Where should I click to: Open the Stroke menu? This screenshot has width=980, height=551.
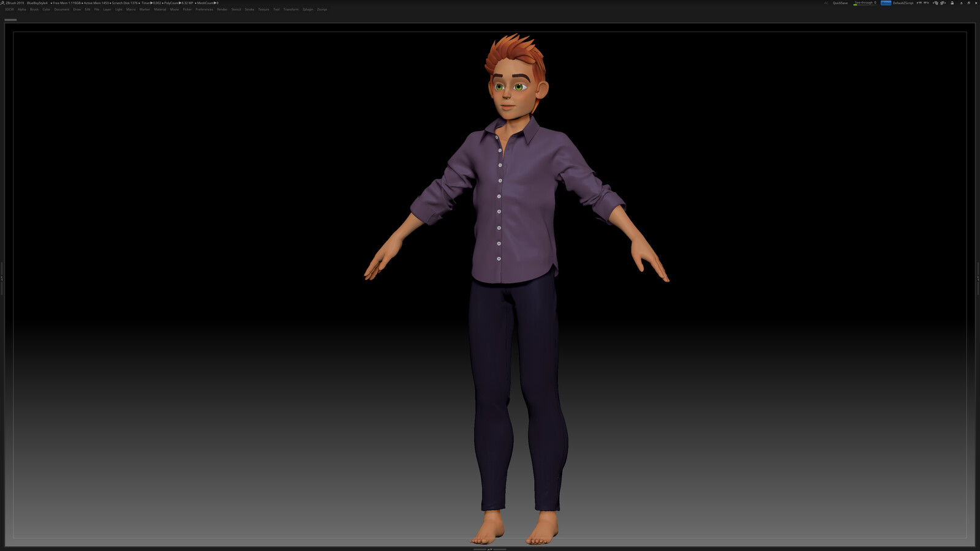[x=249, y=9]
